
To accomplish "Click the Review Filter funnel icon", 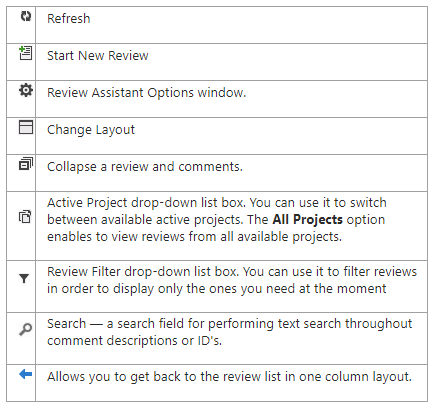I will (24, 278).
